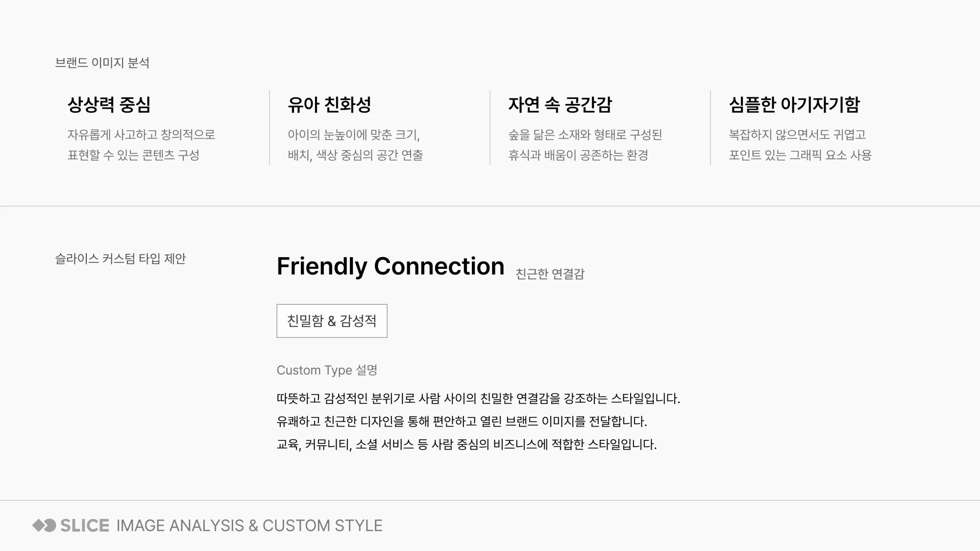Select the Friendly Connection heading
The width and height of the screenshot is (980, 551).
391,266
